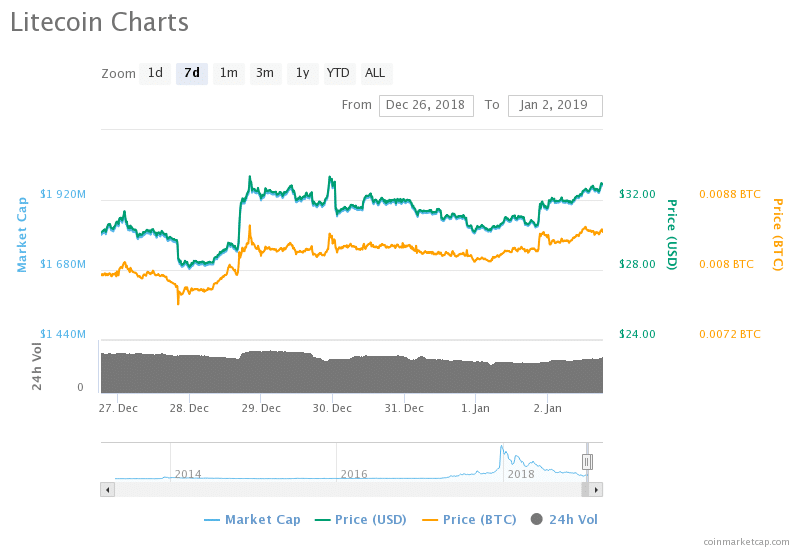Click the 29. Dec axis label
800x550 pixels.
coord(261,408)
